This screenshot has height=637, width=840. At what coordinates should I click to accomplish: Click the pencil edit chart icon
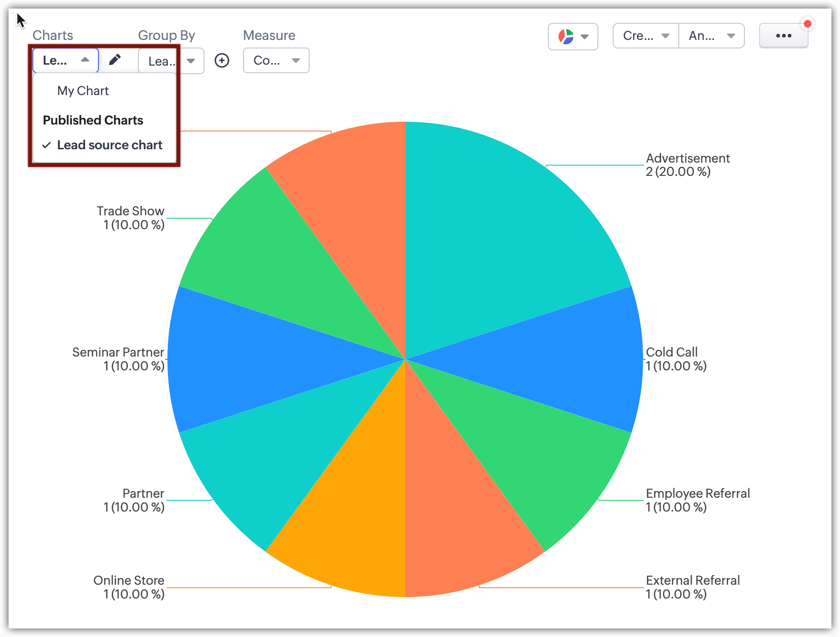click(115, 60)
